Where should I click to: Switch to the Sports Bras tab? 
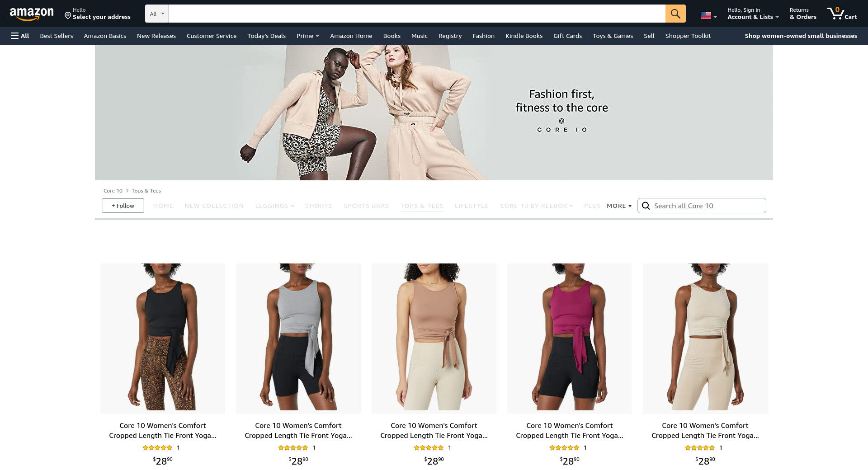(366, 206)
